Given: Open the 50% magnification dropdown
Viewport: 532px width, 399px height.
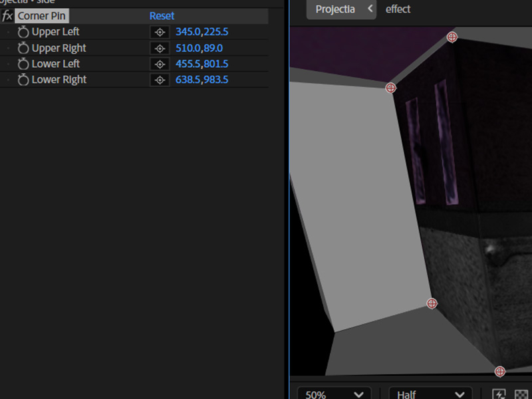Looking at the screenshot, I should point(334,394).
